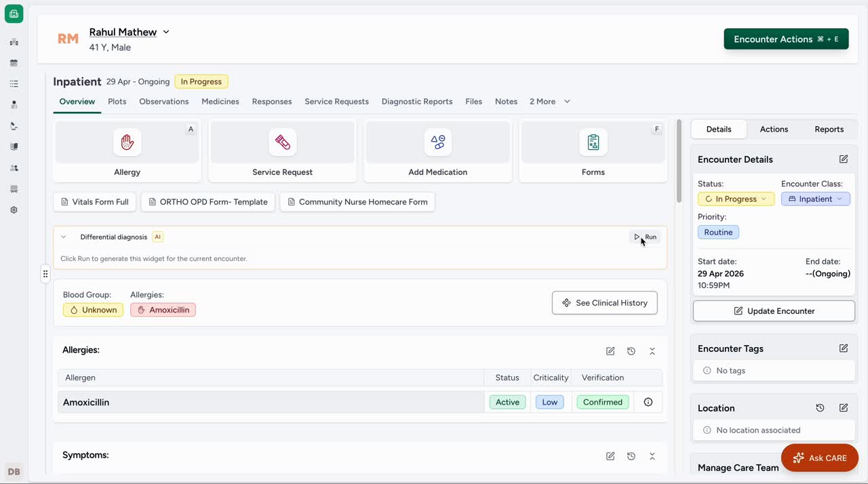
Task: Open the In Progress status dropdown
Action: pos(736,199)
